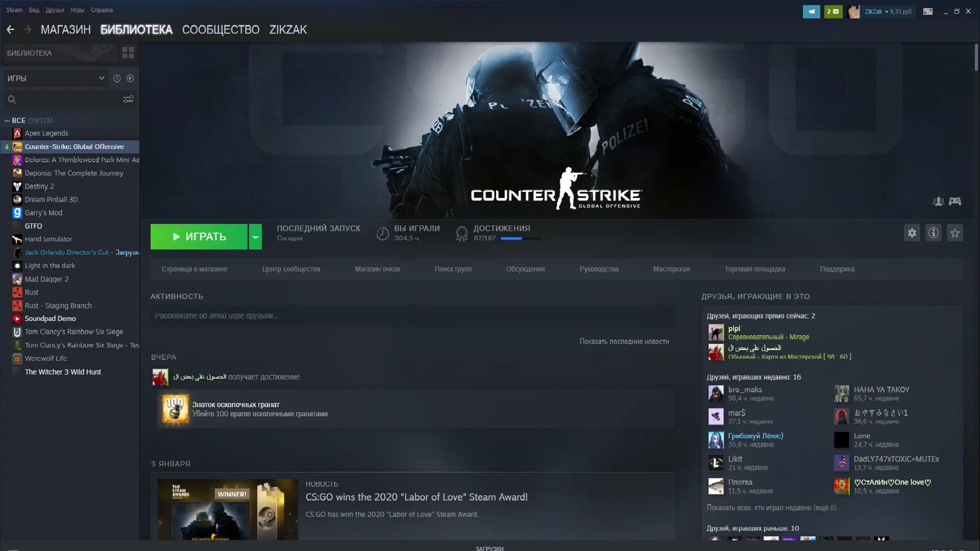Open Поиск групп link
This screenshot has width=980, height=551.
tap(453, 269)
